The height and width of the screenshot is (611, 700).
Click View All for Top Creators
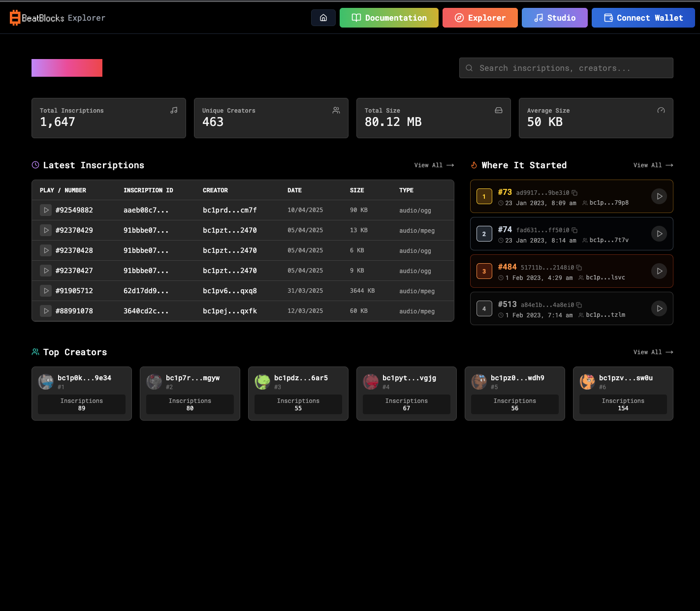pos(653,352)
